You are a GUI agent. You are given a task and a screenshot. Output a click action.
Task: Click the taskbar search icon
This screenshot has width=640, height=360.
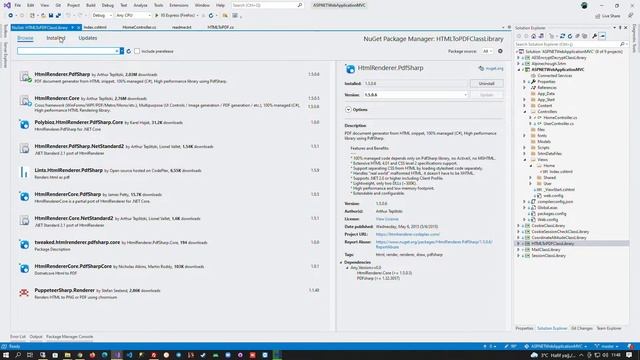point(18,355)
